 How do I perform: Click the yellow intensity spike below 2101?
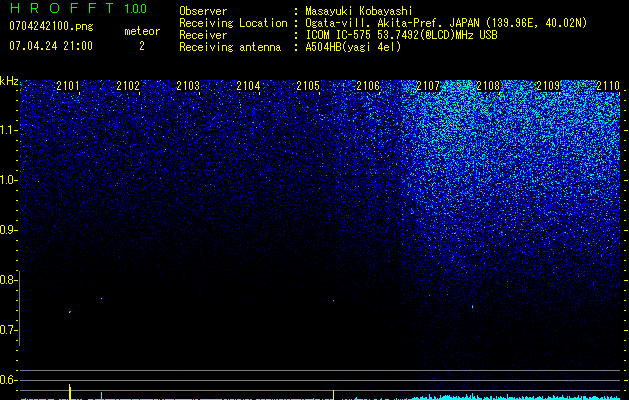[x=70, y=392]
